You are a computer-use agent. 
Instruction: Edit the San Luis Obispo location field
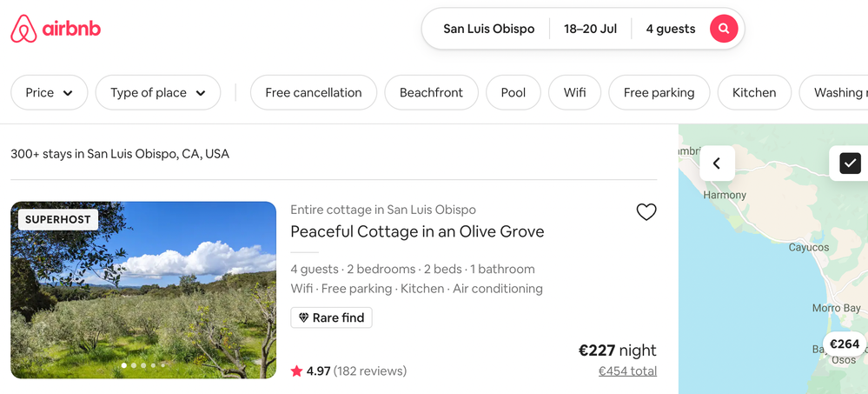click(x=488, y=29)
